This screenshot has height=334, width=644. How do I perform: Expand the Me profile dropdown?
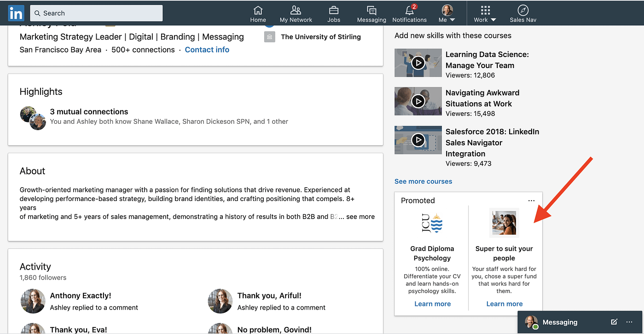pos(447,14)
